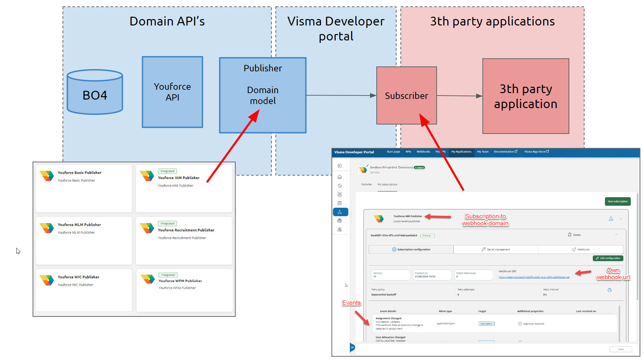The height and width of the screenshot is (360, 644).
Task: Click the globe icon in portal sidebar
Action: (340, 221)
